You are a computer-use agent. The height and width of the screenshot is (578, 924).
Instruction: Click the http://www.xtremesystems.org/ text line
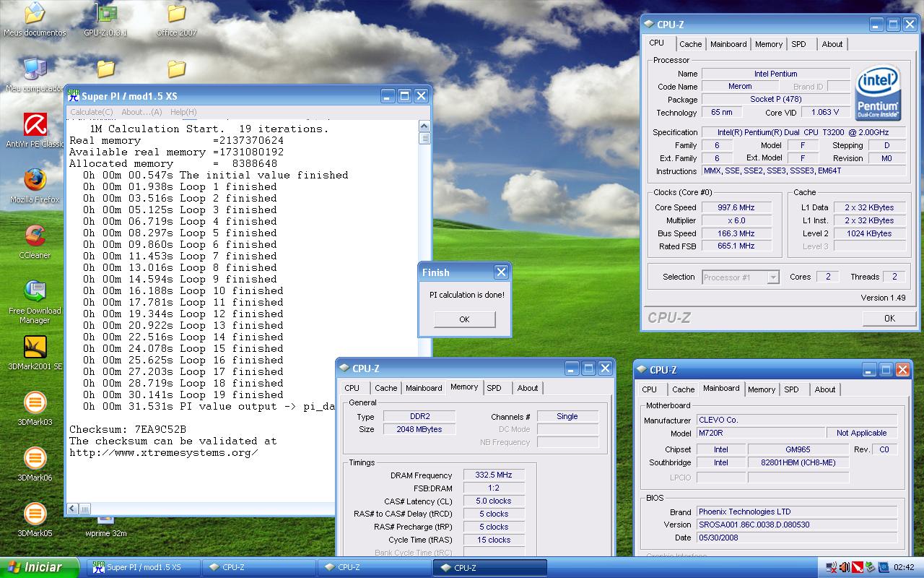click(x=164, y=452)
